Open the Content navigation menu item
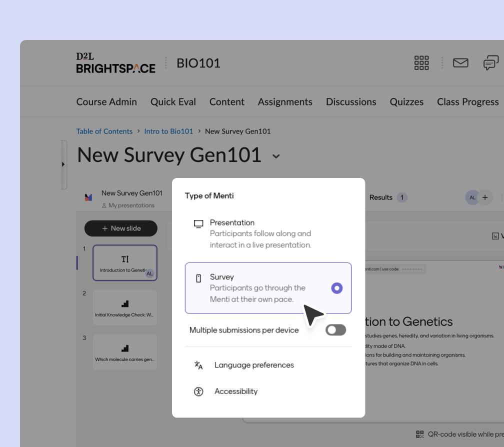Screen dimensions: 504x447 [226, 102]
